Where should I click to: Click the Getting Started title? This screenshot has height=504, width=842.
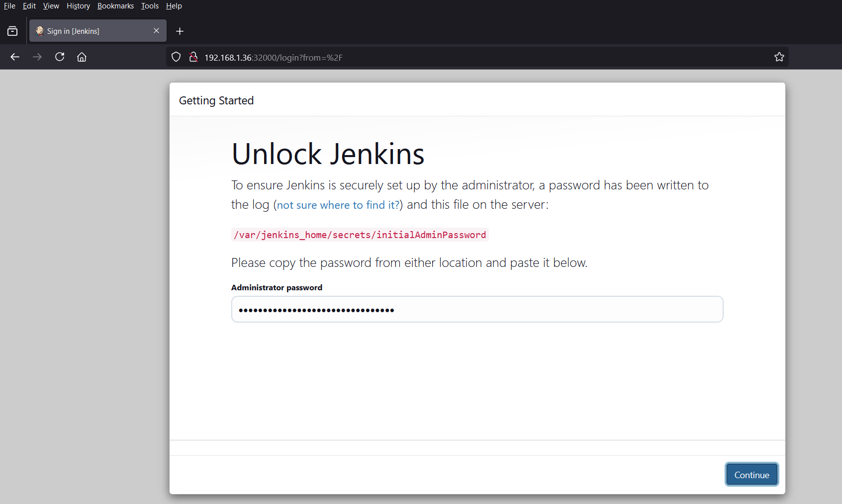click(x=216, y=100)
